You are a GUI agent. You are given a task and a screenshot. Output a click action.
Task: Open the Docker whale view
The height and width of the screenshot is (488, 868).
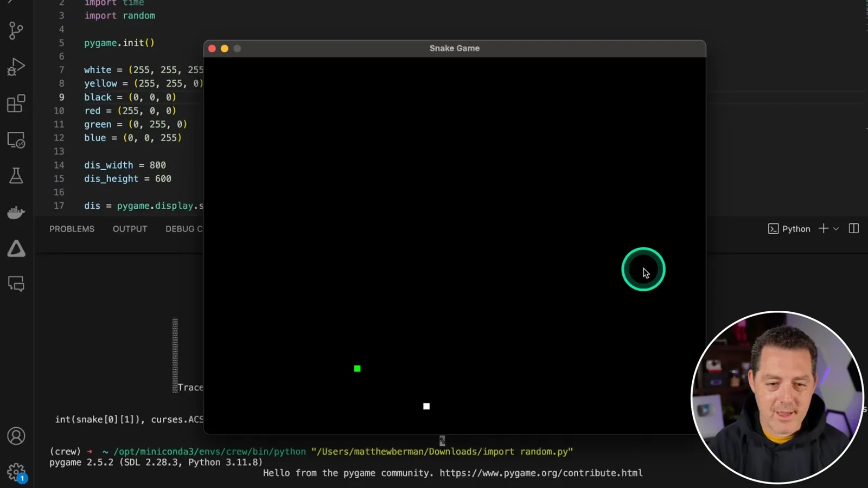[x=16, y=212]
